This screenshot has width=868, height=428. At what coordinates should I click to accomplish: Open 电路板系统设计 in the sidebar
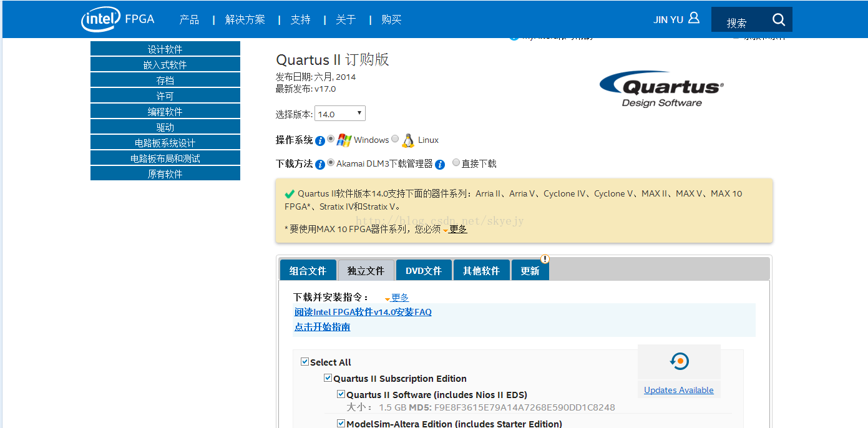pyautogui.click(x=165, y=142)
